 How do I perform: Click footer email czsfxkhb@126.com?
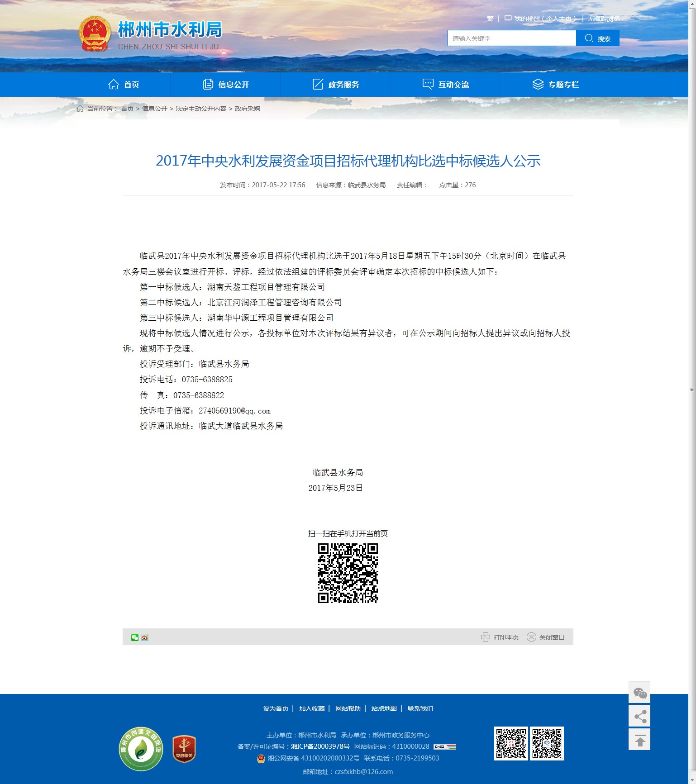coord(363,772)
